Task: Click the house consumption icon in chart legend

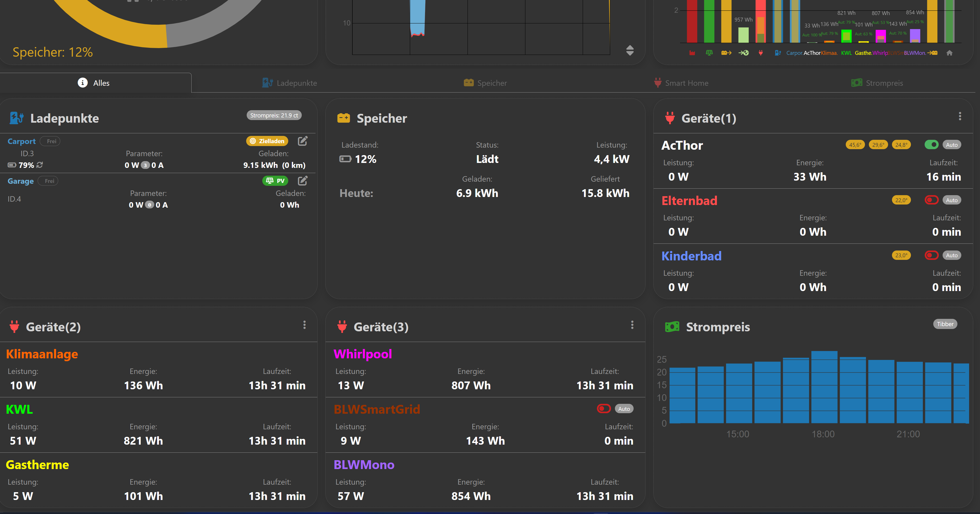Action: tap(949, 53)
